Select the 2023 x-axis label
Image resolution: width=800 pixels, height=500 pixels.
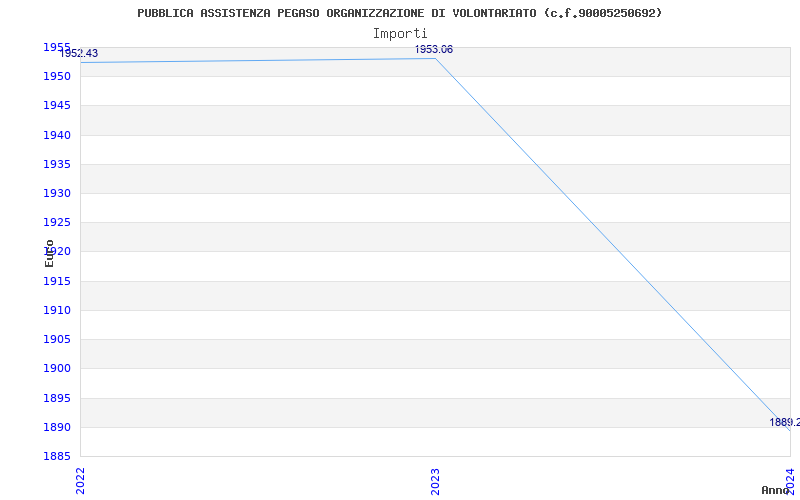click(435, 481)
